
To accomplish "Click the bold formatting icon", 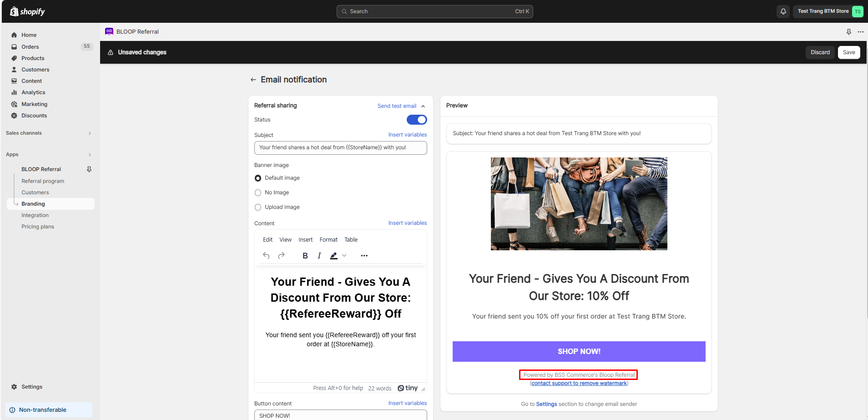I will (305, 256).
